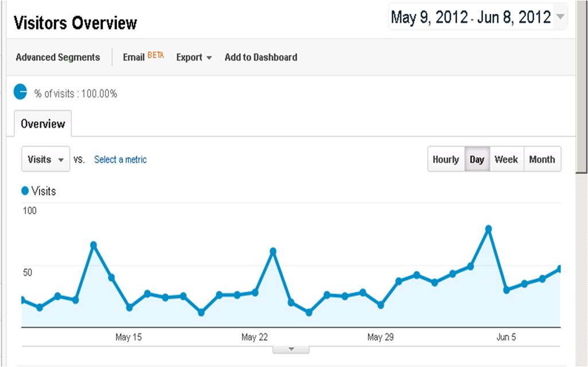Click the highest peak data point near Jun 5
This screenshot has height=367, width=588.
pyautogui.click(x=488, y=229)
